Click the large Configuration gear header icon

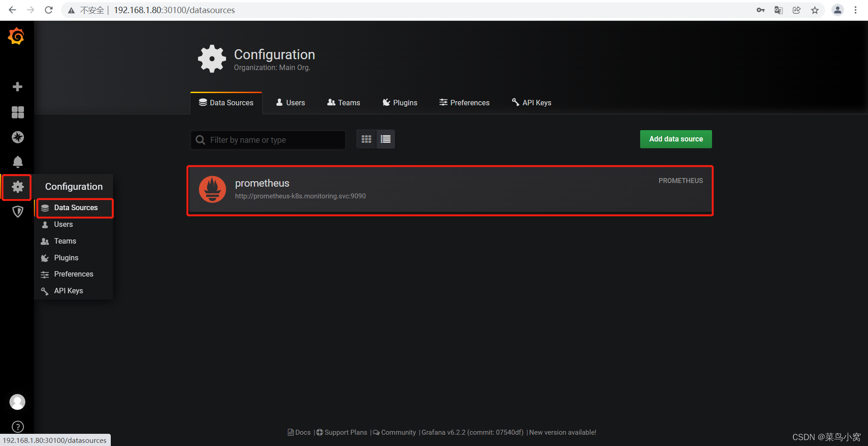[x=212, y=59]
